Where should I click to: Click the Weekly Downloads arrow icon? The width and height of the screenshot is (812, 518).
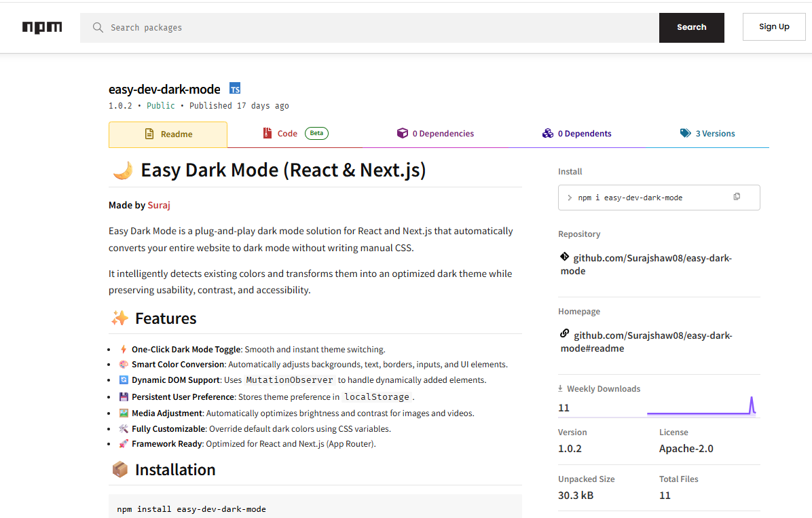560,389
